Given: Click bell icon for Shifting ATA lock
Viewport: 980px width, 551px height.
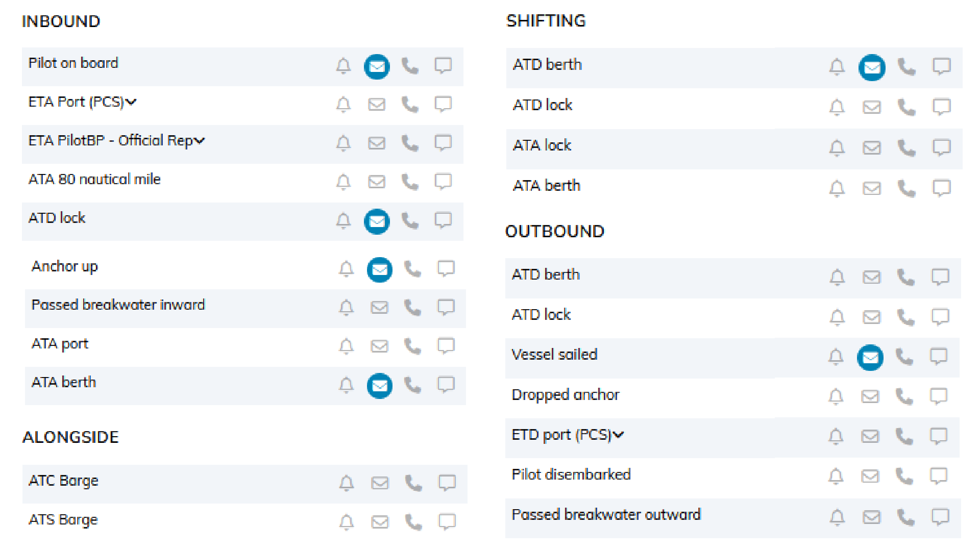Looking at the screenshot, I should pyautogui.click(x=837, y=147).
